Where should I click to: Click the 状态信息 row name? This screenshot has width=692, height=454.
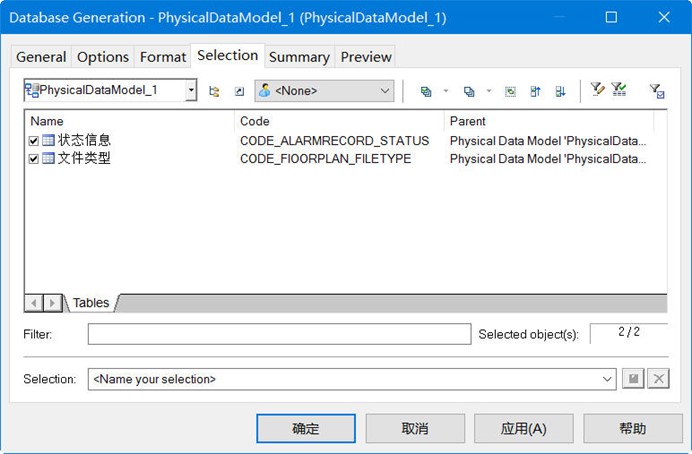pos(84,140)
